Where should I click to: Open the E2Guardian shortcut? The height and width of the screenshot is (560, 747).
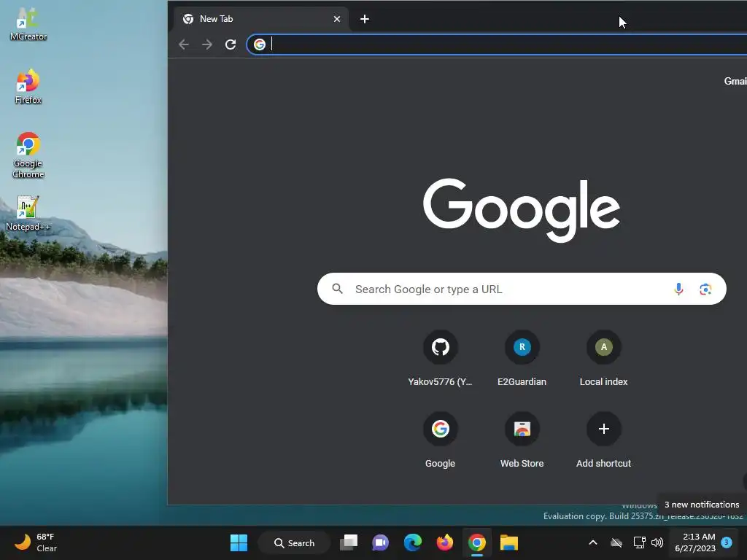point(522,359)
